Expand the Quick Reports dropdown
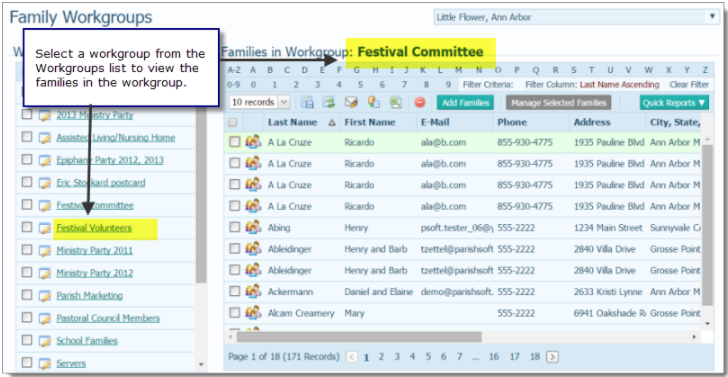Screen dimensions: 728x377 click(674, 103)
